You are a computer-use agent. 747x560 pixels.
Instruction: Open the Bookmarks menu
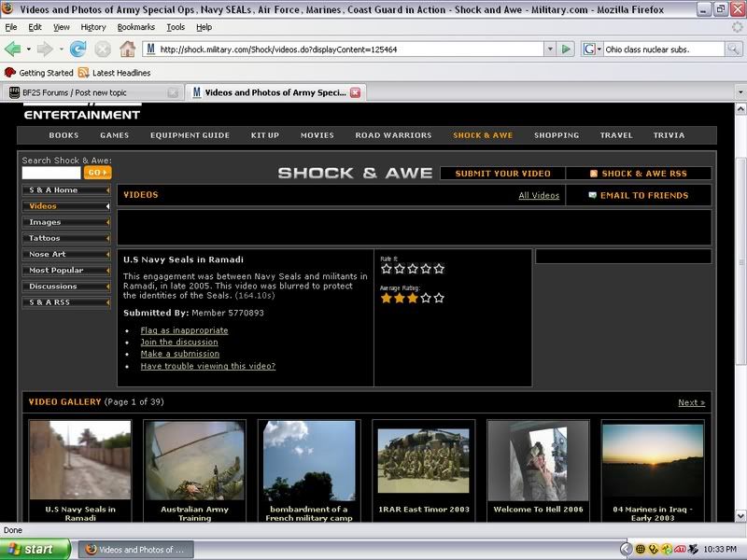pyautogui.click(x=136, y=27)
